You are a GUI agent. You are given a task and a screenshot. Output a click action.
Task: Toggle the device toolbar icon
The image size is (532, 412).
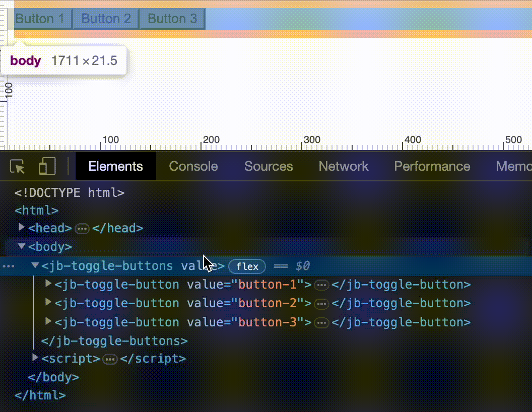(46, 166)
